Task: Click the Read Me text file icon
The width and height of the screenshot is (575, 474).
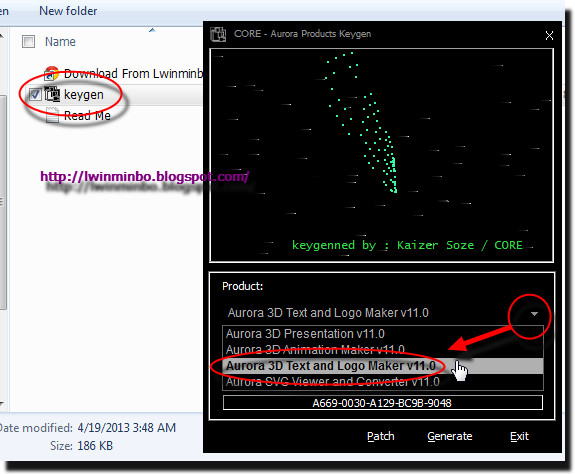Action: point(52,115)
